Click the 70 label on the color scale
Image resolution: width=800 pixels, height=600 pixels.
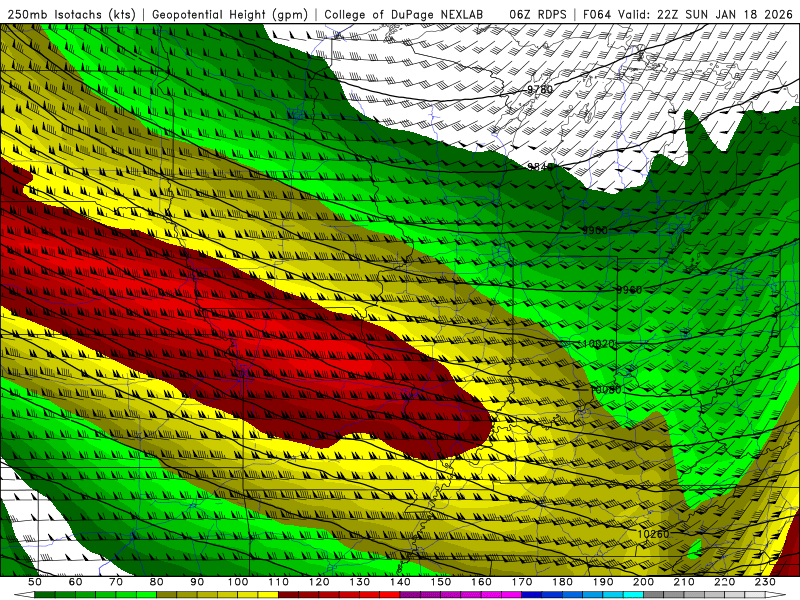coord(116,582)
